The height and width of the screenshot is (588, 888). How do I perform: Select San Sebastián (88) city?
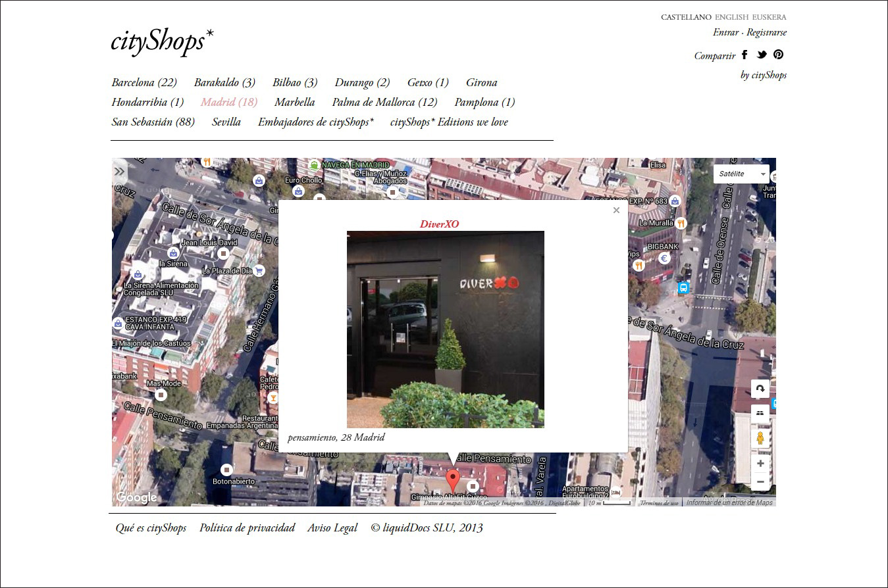pos(153,122)
